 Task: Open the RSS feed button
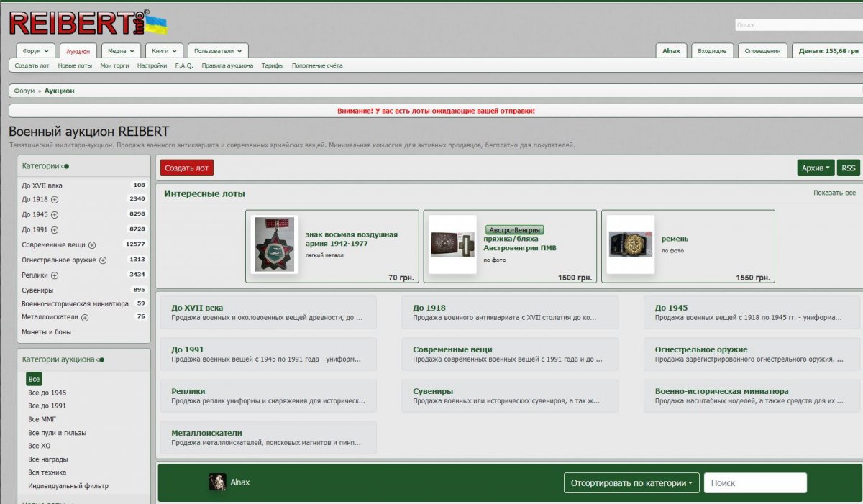(849, 168)
